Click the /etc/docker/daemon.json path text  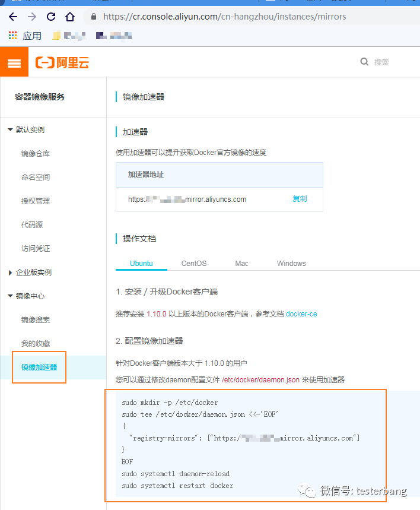260,379
